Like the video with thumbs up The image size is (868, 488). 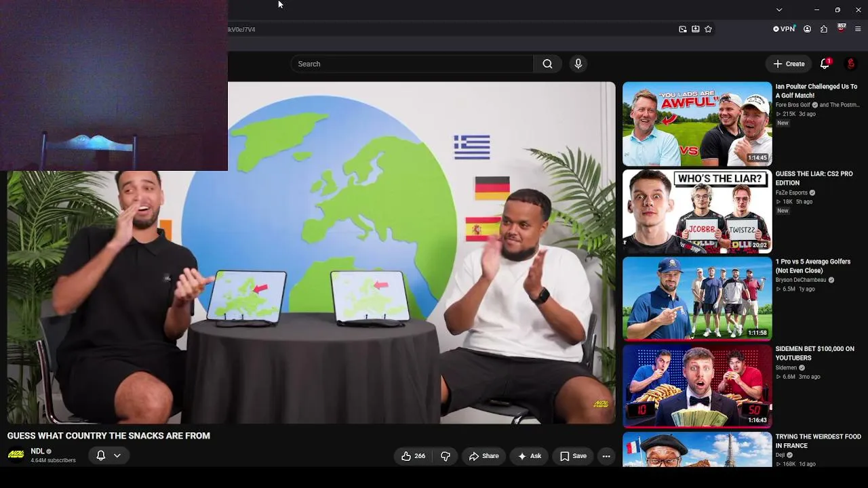coord(413,456)
